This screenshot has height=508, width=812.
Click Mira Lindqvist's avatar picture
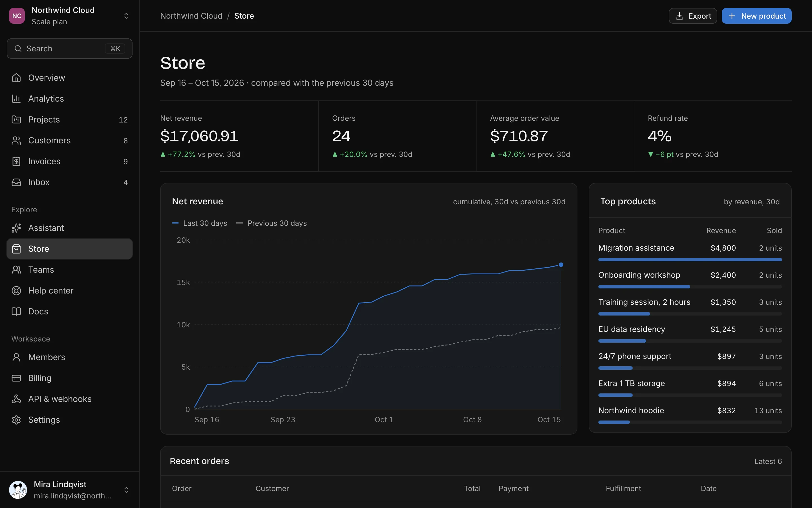coord(18,490)
